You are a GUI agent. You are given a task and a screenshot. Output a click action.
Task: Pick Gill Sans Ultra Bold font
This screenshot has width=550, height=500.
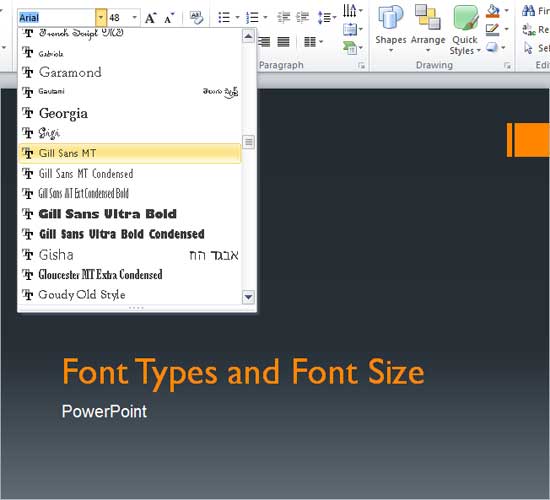130,214
